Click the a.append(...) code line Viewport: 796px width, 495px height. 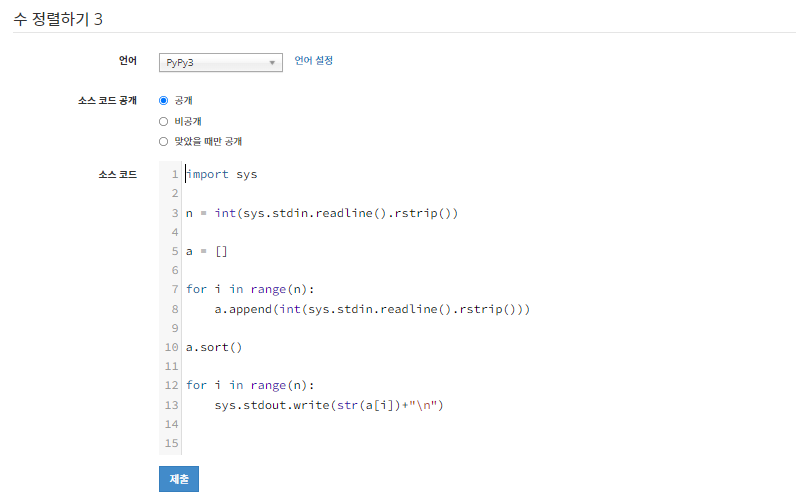pyautogui.click(x=372, y=309)
